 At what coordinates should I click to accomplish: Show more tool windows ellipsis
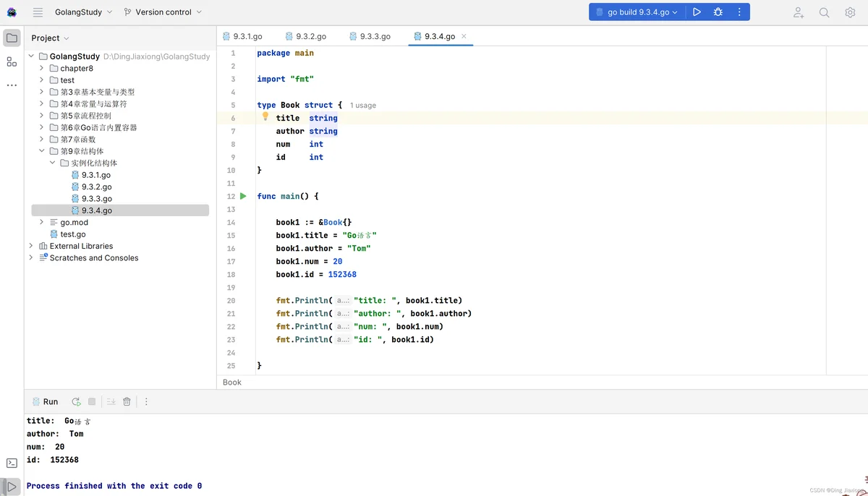click(12, 85)
